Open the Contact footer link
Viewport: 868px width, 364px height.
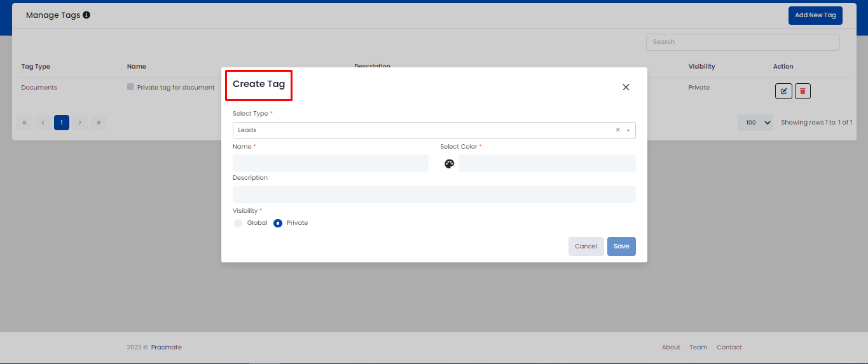click(x=729, y=347)
